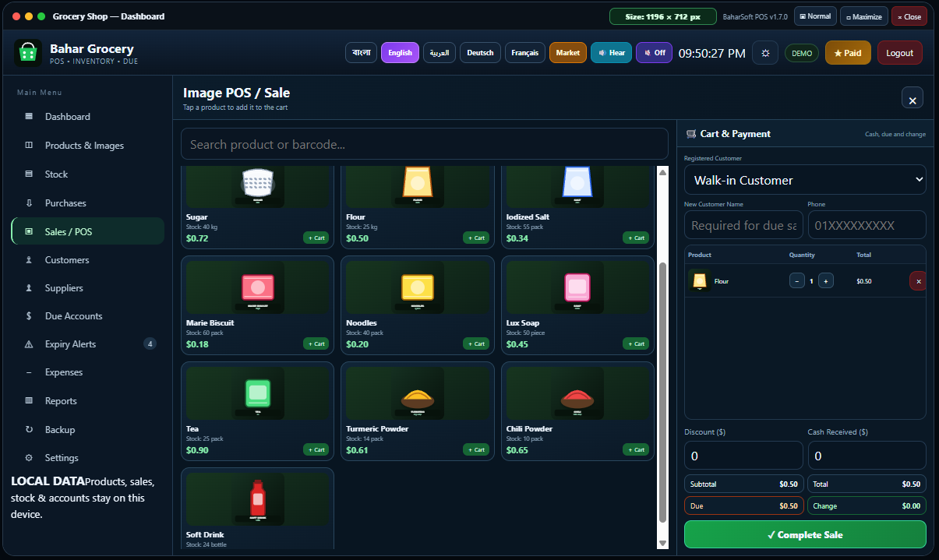
Task: Open the Reports menu item
Action: pos(88,401)
